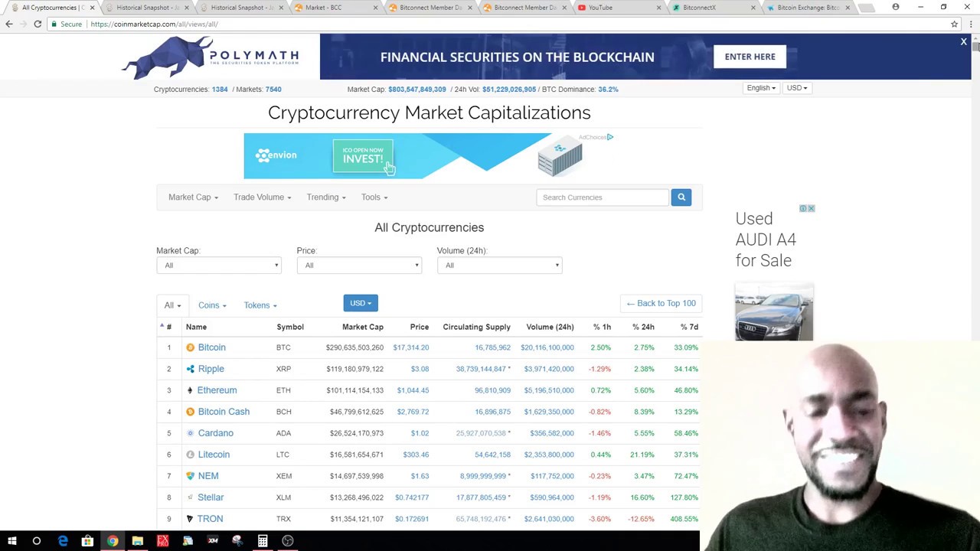Open File Explorer from the taskbar
The image size is (980, 551).
click(138, 541)
